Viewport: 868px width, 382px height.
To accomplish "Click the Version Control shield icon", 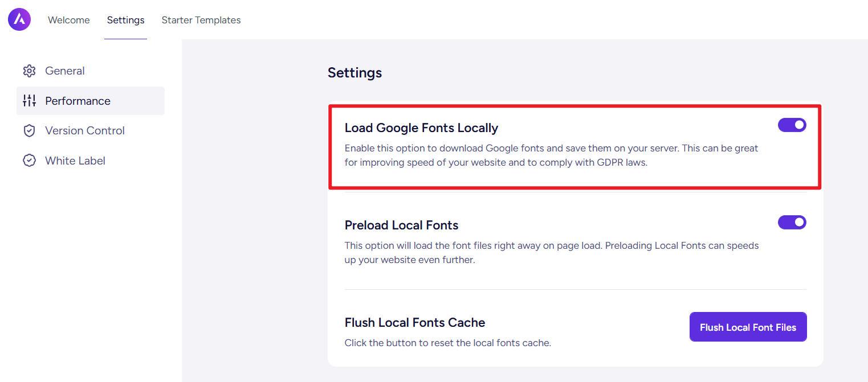I will click(x=29, y=131).
